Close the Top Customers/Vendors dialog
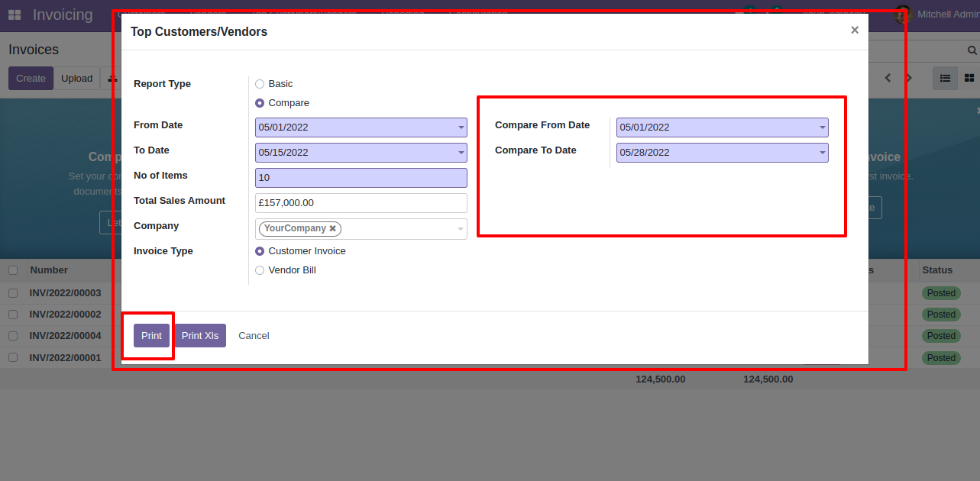This screenshot has width=980, height=481. click(x=855, y=30)
